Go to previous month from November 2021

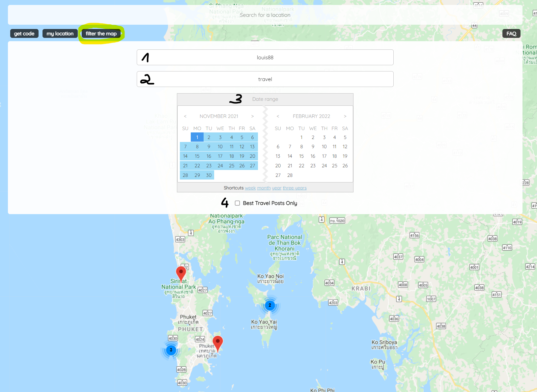(185, 116)
